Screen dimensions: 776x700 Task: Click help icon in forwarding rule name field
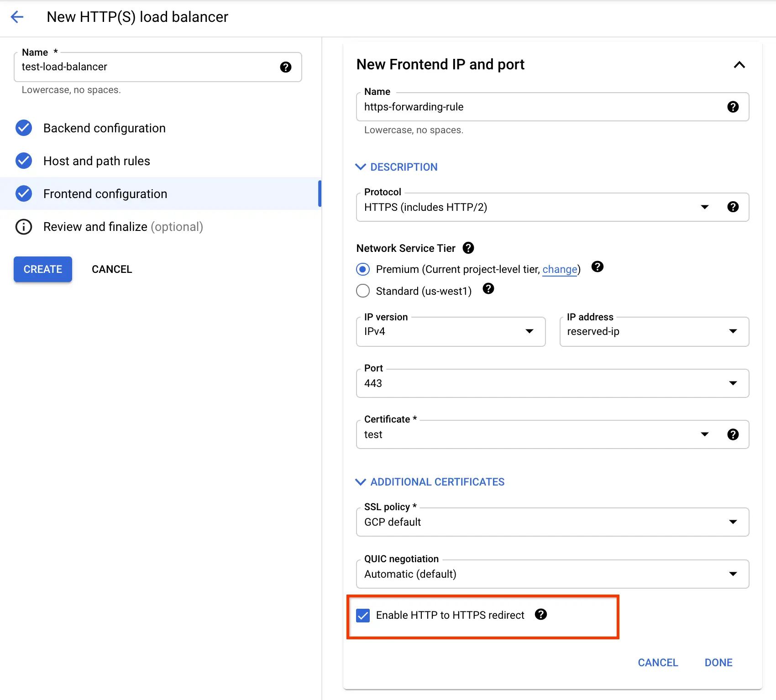[x=733, y=107]
